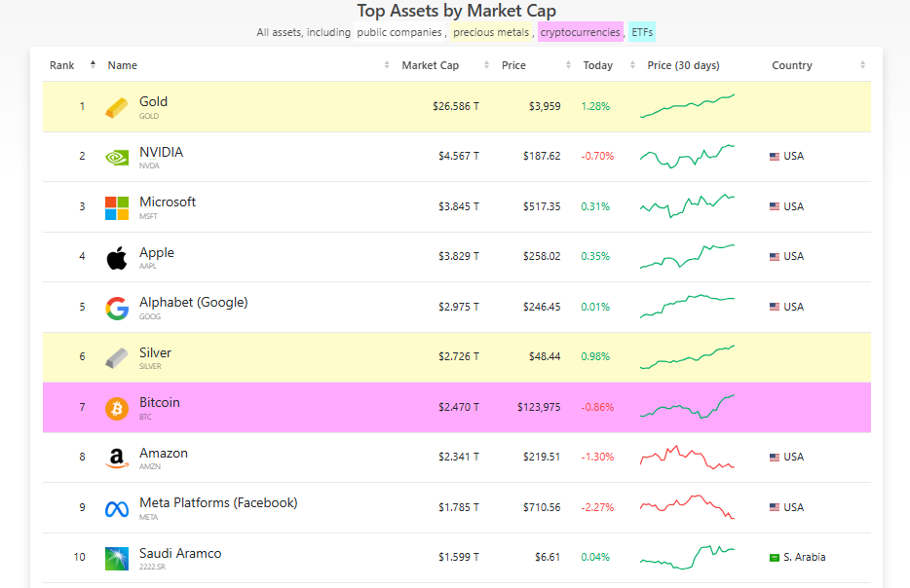Viewport: 910px width, 588px height.
Task: Click the Google logo icon
Action: [117, 308]
